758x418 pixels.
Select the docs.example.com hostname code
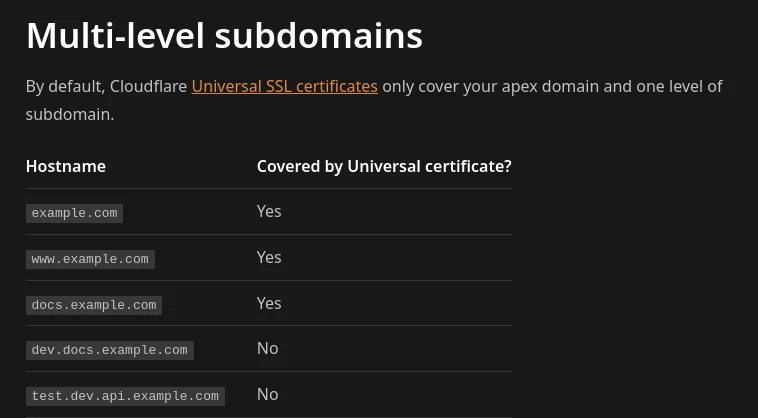tap(94, 305)
